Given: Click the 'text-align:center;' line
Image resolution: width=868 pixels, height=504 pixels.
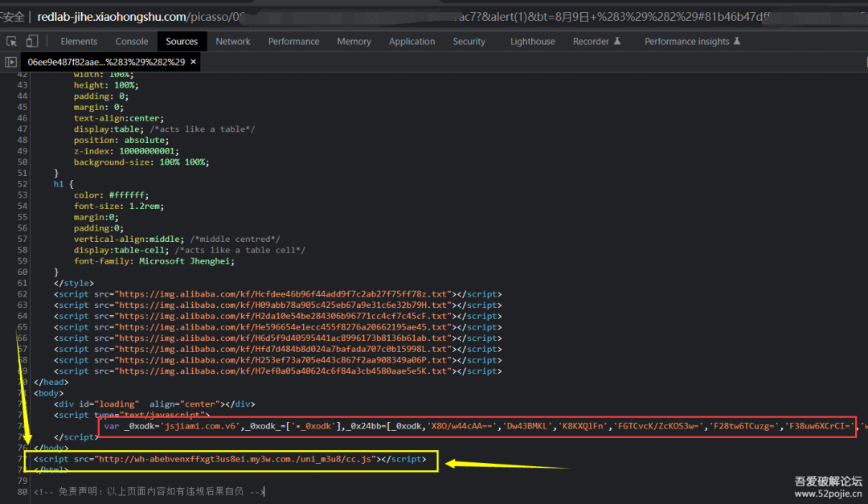Looking at the screenshot, I should tap(118, 118).
